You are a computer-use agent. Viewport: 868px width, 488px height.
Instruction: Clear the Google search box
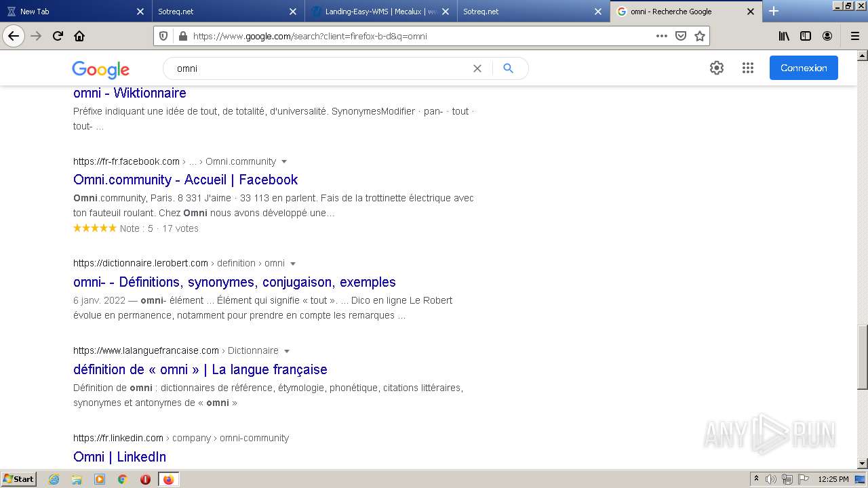click(x=477, y=68)
